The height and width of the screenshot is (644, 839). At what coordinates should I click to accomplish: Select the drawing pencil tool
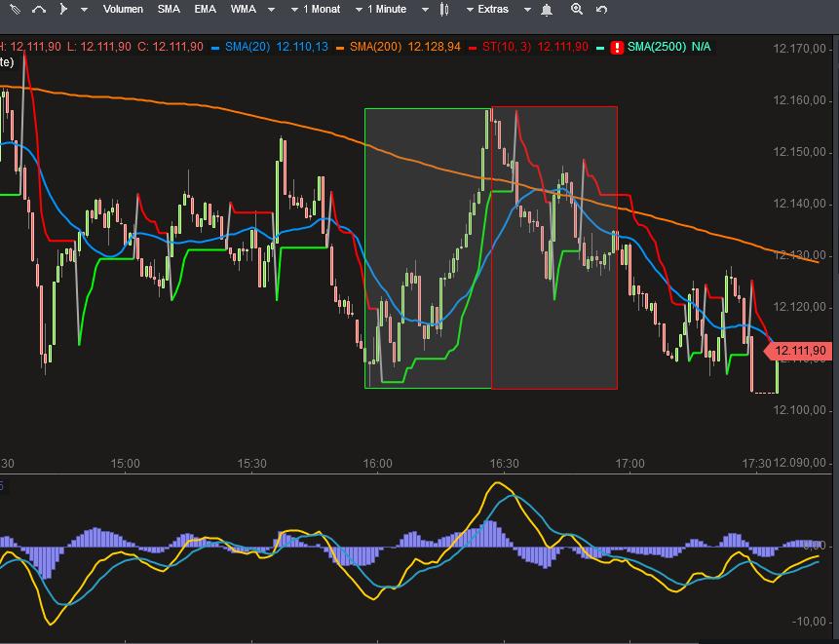tap(14, 10)
